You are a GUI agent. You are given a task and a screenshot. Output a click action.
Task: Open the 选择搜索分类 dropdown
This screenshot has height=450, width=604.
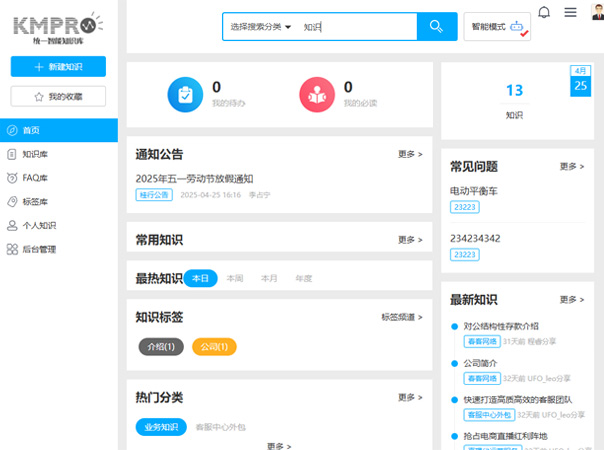260,27
